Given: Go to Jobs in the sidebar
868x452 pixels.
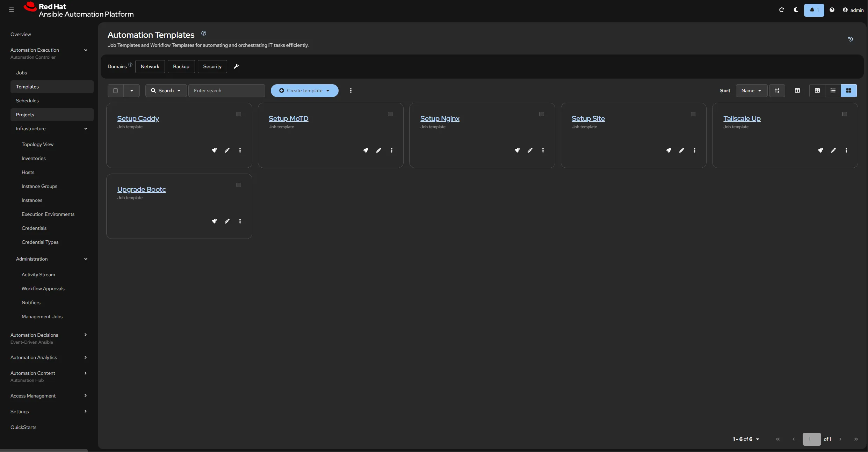Looking at the screenshot, I should tap(52, 73).
